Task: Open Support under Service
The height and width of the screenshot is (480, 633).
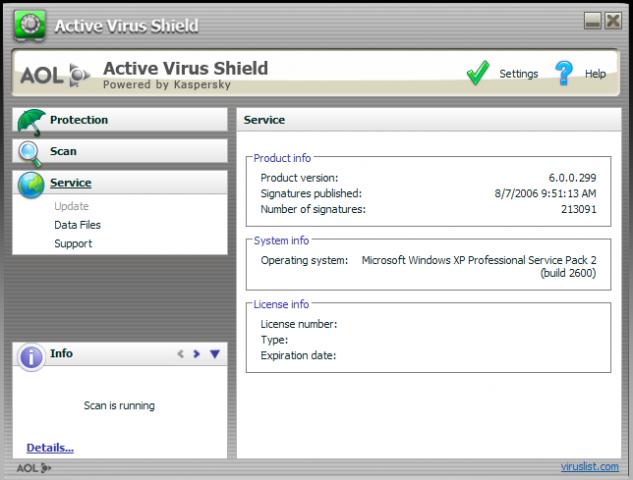Action: [x=73, y=244]
